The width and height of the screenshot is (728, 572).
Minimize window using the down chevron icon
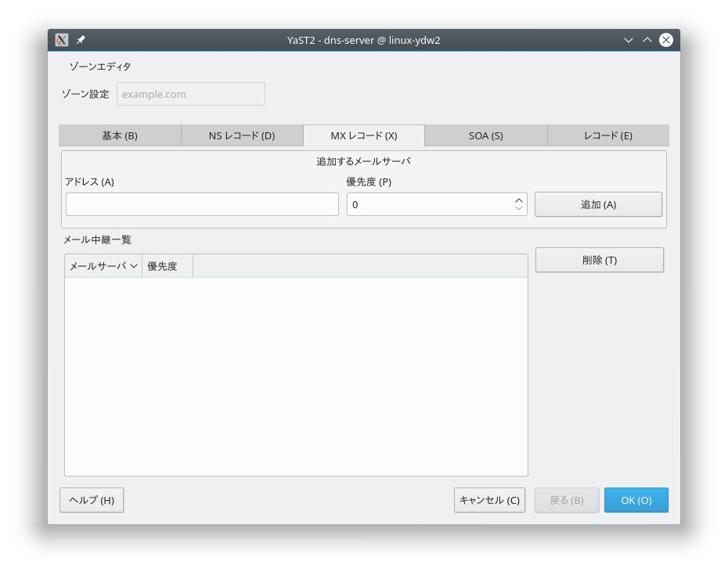[629, 41]
